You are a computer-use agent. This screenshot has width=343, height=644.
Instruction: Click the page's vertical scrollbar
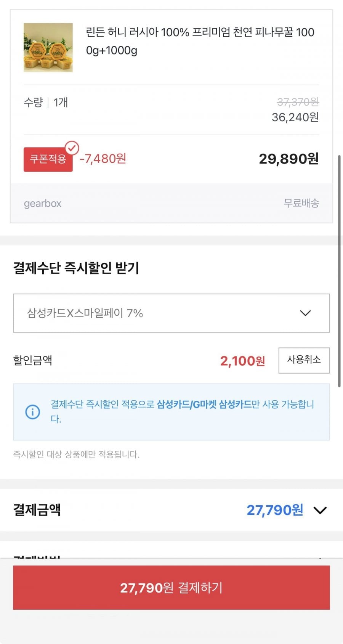pos(339,271)
